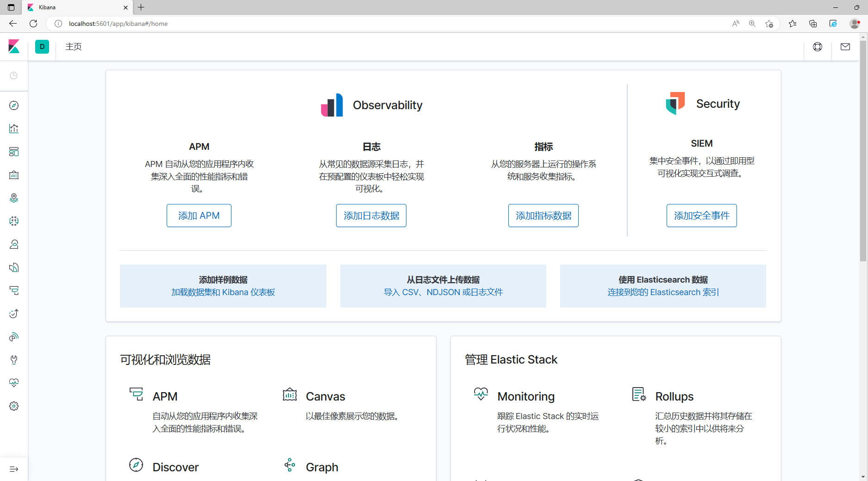Click the zoom magnifier in address bar
868x481 pixels.
click(x=752, y=24)
